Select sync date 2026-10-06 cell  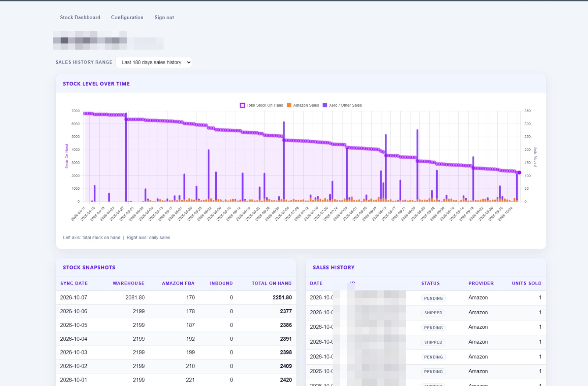coord(73,311)
